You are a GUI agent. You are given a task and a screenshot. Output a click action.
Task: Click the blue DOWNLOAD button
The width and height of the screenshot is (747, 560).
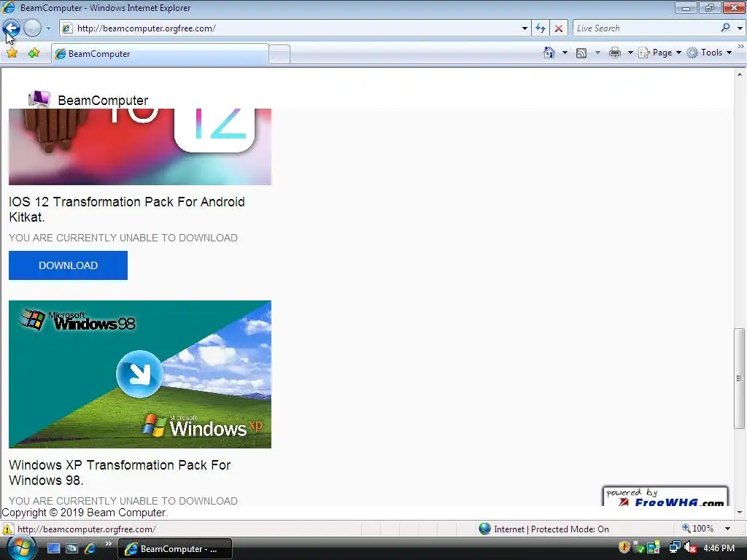pos(68,265)
